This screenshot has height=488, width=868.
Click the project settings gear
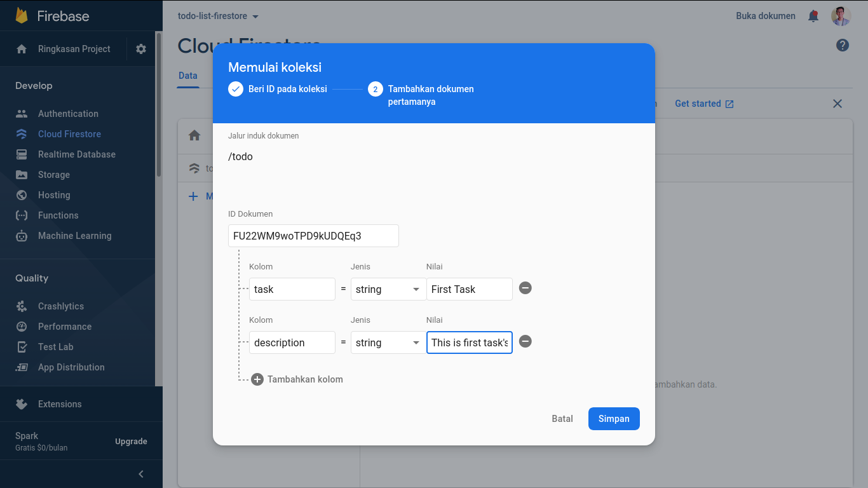pyautogui.click(x=140, y=48)
